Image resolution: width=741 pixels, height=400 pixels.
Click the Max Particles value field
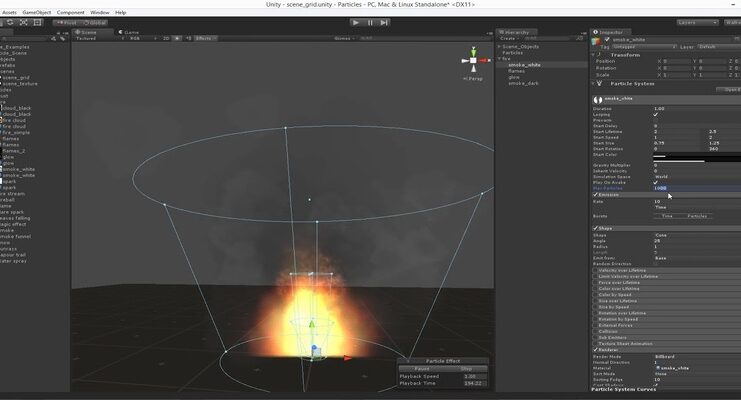697,188
